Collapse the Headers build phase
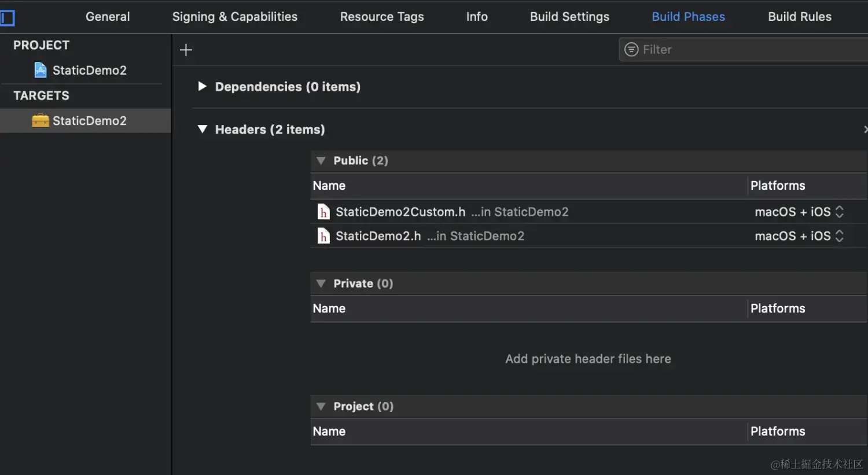Image resolution: width=868 pixels, height=475 pixels. tap(202, 129)
